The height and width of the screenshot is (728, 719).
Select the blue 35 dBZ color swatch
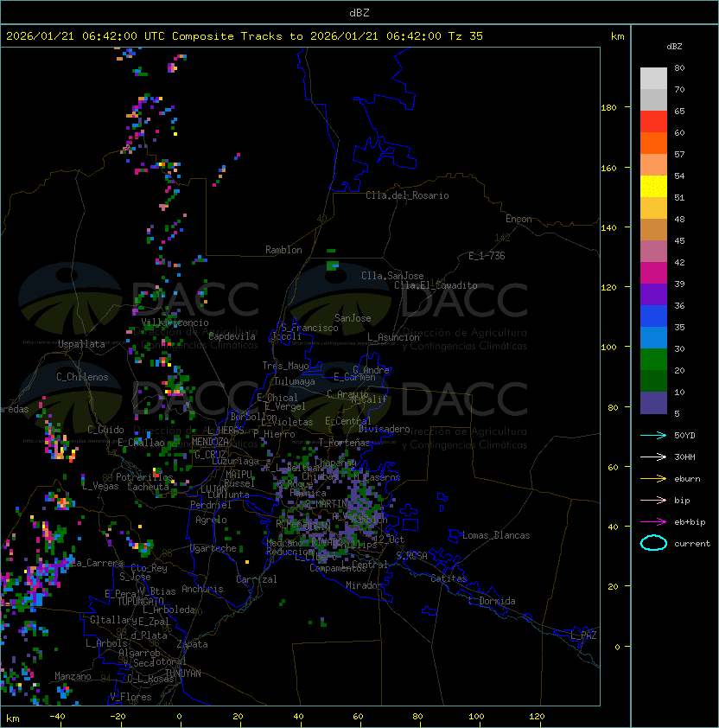pos(653,316)
